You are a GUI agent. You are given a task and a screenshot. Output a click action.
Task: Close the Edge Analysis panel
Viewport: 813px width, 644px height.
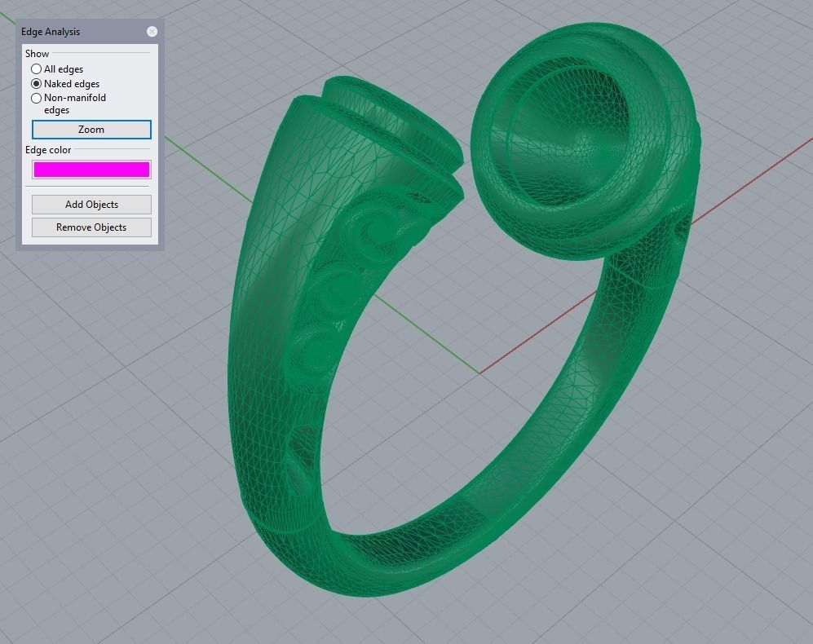[x=152, y=32]
